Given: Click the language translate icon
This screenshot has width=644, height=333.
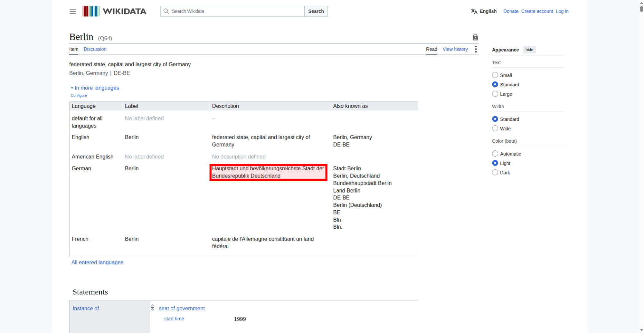Looking at the screenshot, I should tap(474, 11).
